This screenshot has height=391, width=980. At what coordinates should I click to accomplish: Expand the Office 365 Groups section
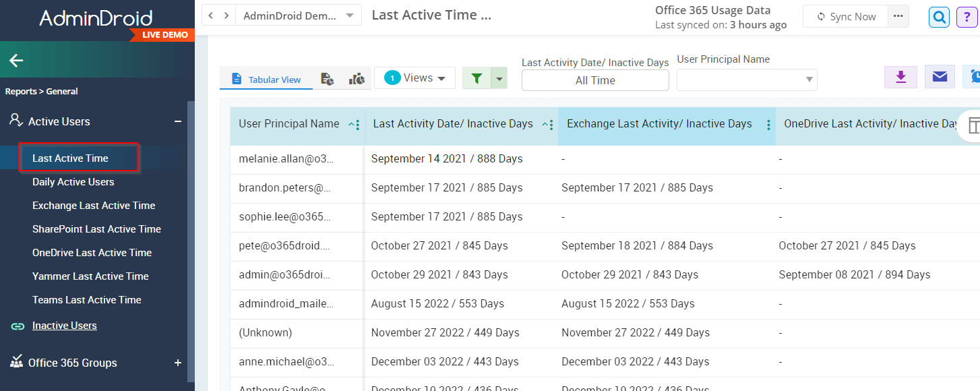coord(178,363)
